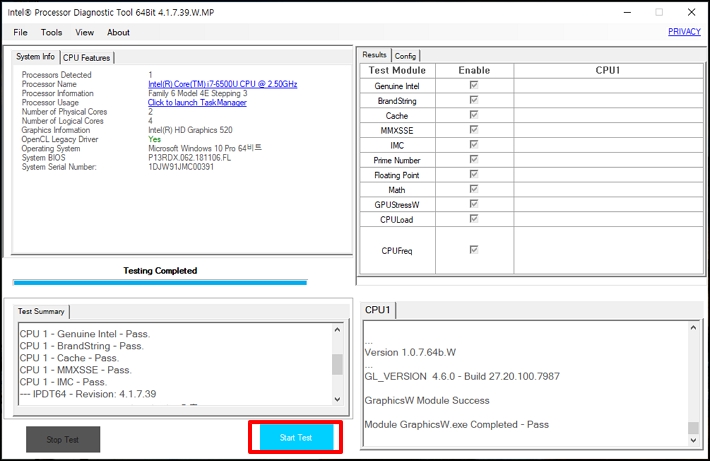Toggle the CPUFreq enable checkbox
Viewport: 710px width, 461px height.
[474, 250]
